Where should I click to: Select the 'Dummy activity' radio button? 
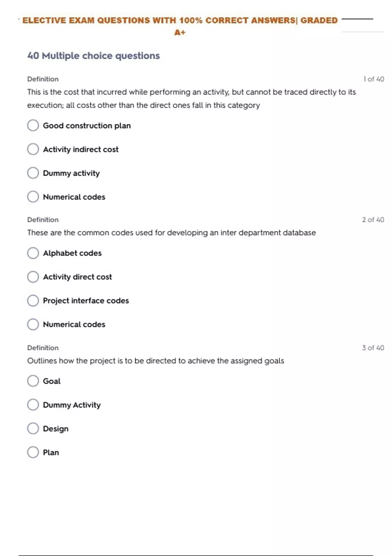click(x=33, y=173)
